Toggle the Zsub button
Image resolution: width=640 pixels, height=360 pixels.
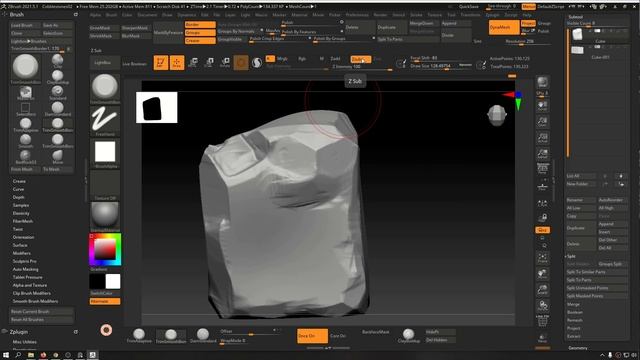point(360,59)
